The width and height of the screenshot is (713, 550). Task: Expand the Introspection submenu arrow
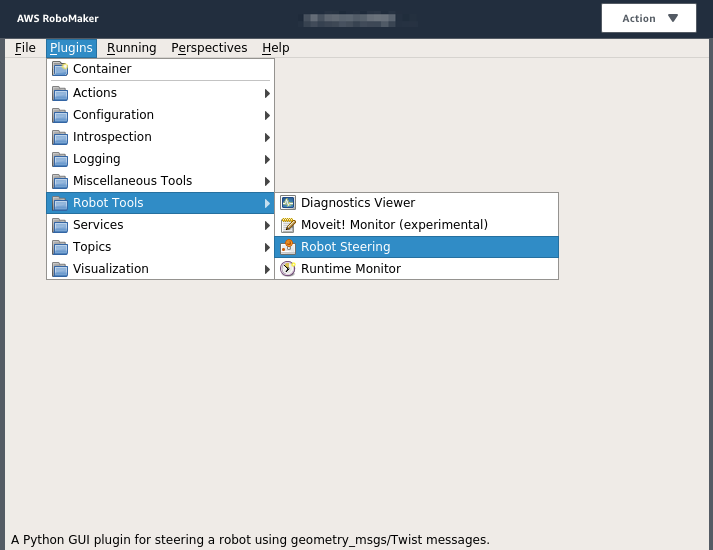pyautogui.click(x=267, y=137)
